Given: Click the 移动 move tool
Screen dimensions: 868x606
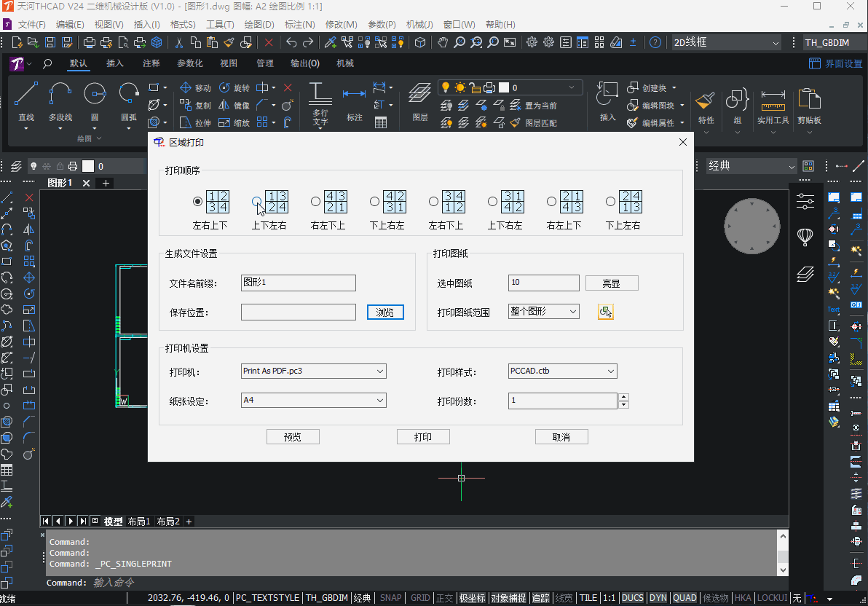Looking at the screenshot, I should point(195,88).
